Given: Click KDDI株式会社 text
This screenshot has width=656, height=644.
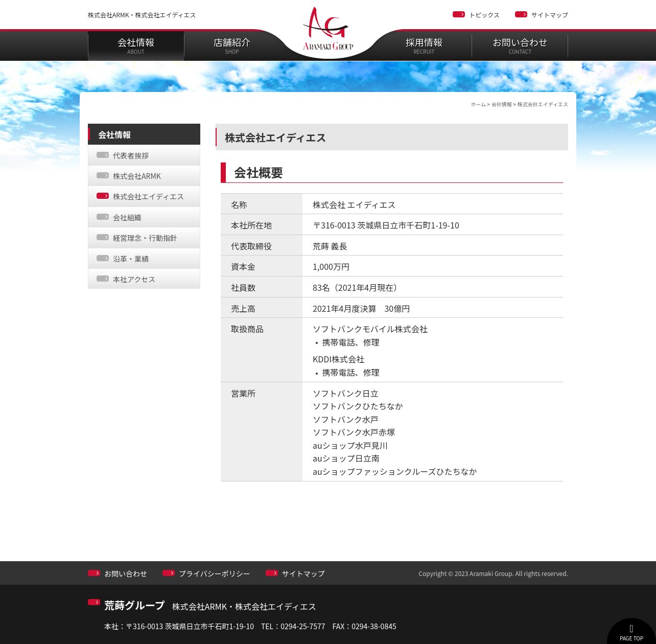Looking at the screenshot, I should [338, 359].
